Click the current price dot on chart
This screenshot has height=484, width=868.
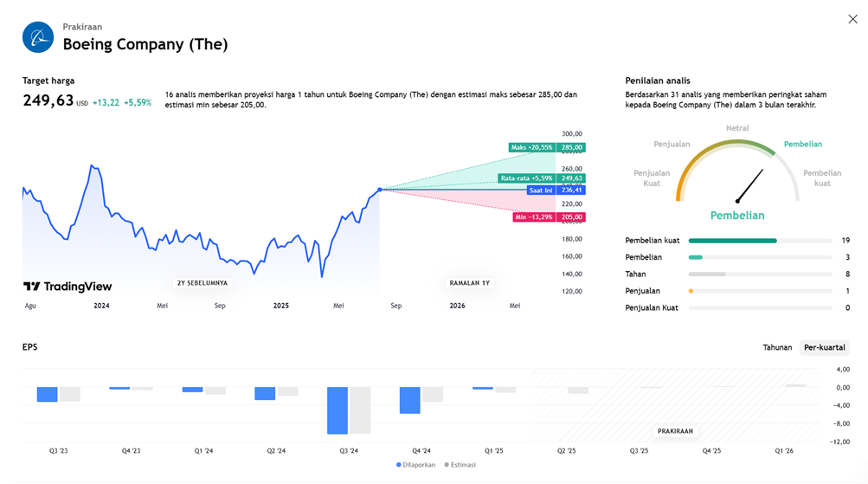click(x=380, y=190)
